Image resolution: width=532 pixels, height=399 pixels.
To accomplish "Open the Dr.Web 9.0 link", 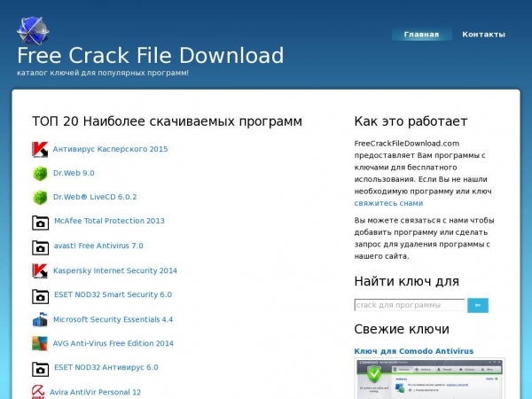I will click(x=74, y=173).
